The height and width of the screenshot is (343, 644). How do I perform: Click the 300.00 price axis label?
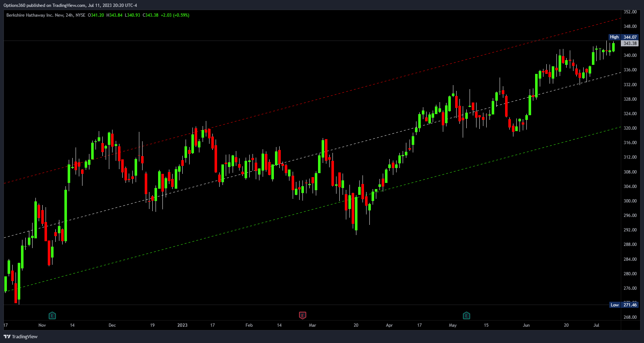(x=630, y=201)
